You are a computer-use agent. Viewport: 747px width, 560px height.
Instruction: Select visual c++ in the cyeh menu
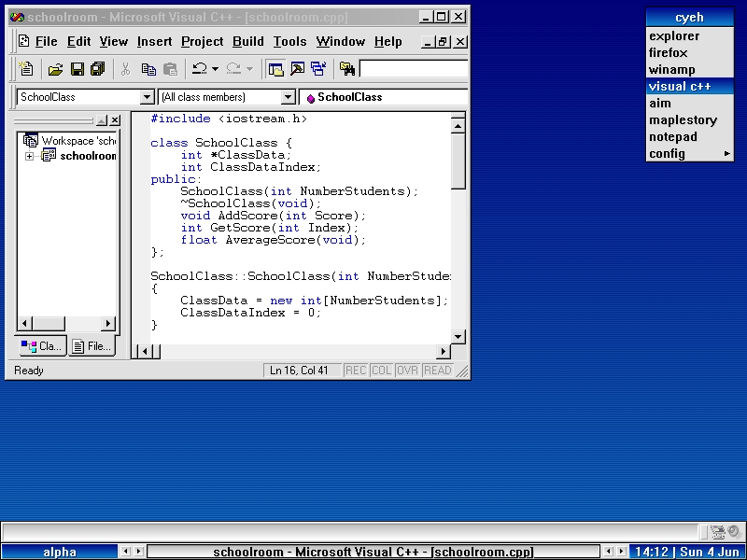pos(690,86)
